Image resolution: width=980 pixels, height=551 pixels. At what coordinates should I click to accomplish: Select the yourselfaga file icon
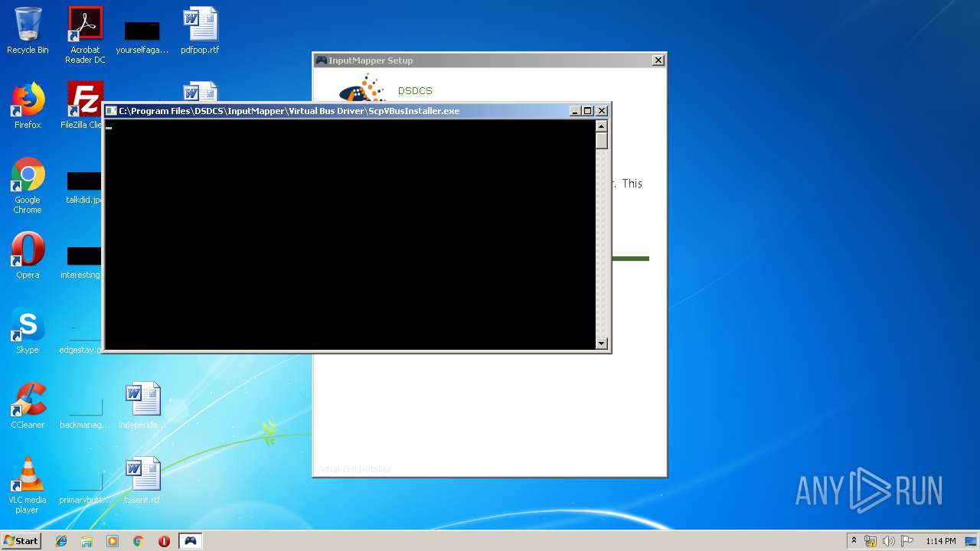142,37
